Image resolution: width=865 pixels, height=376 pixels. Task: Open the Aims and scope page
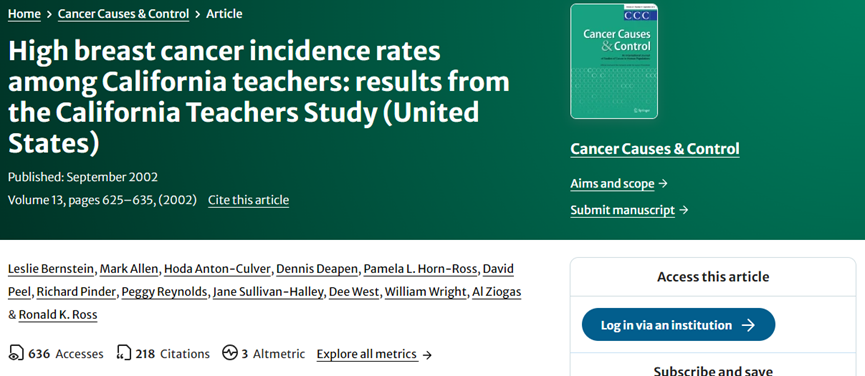(x=612, y=184)
